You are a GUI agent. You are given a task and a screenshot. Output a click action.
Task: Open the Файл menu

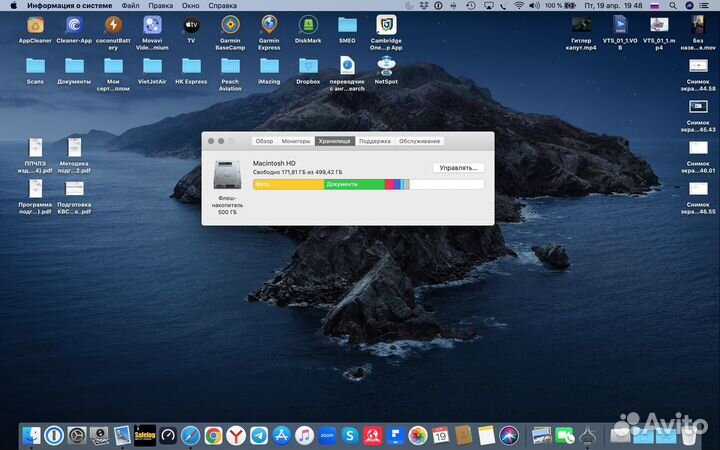[x=130, y=6]
